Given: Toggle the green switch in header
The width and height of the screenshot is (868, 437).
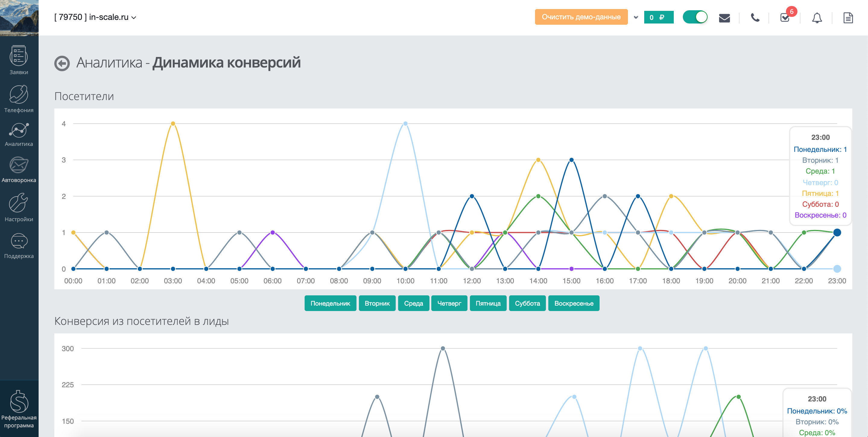Looking at the screenshot, I should pyautogui.click(x=695, y=17).
